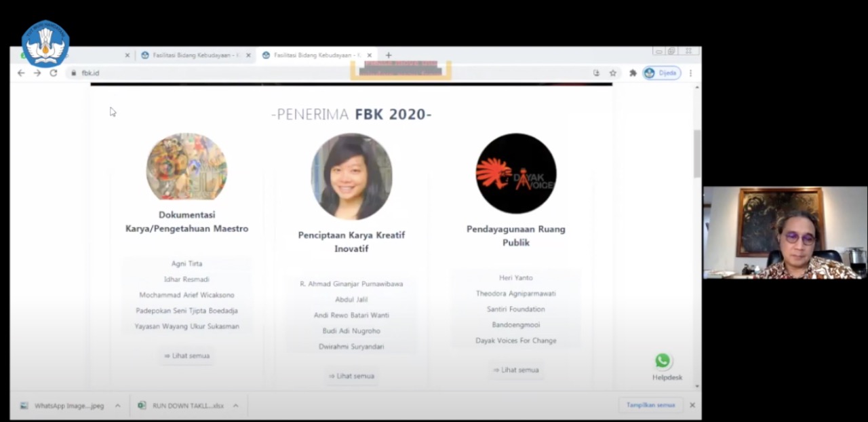Open the Extensions puzzle icon
Image resolution: width=868 pixels, height=422 pixels.
[x=633, y=73]
